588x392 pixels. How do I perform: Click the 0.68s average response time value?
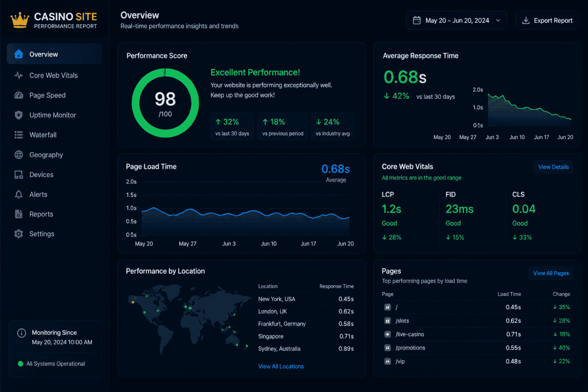[x=405, y=77]
